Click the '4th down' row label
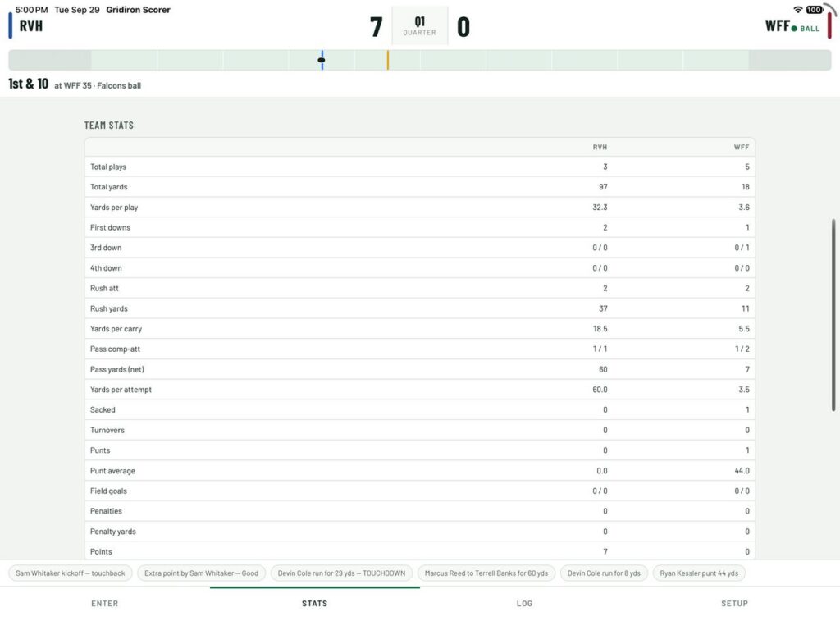 point(106,268)
